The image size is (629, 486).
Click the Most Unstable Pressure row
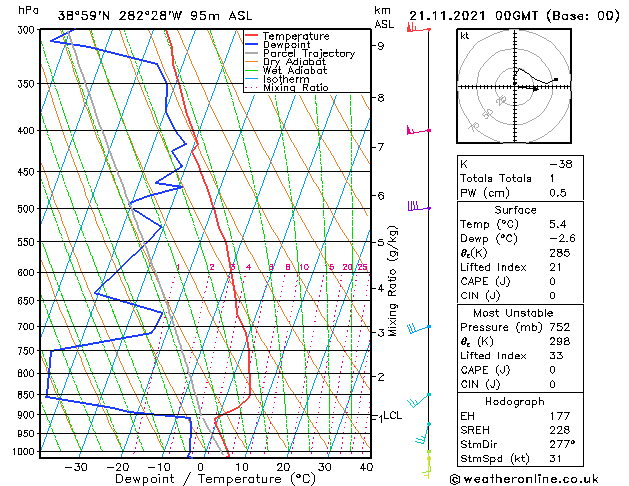pyautogui.click(x=520, y=327)
